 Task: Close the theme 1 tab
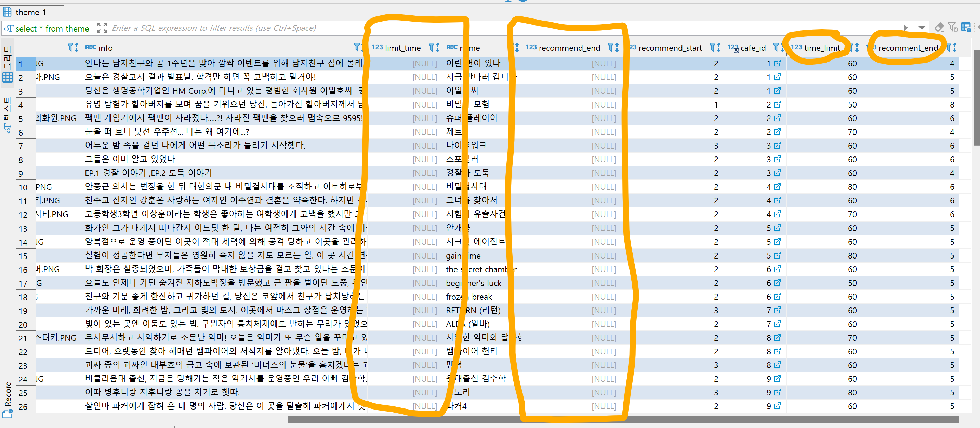point(55,12)
